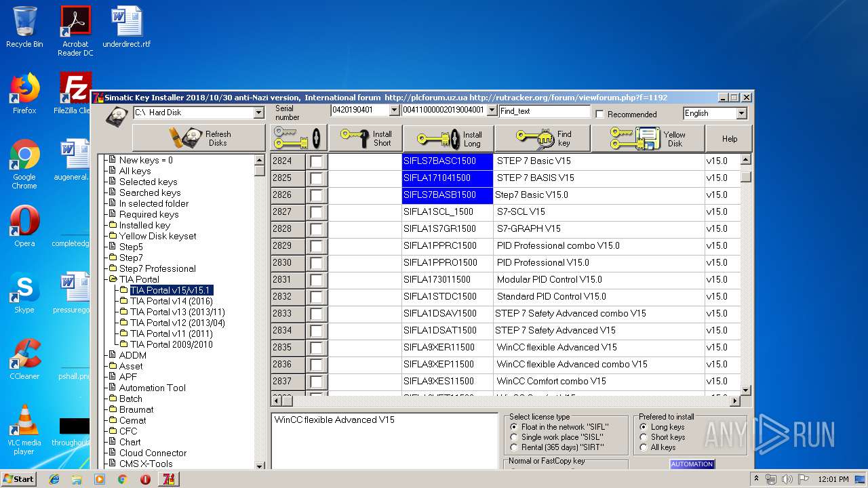
Task: Select Required keys in the tree
Action: pos(149,214)
